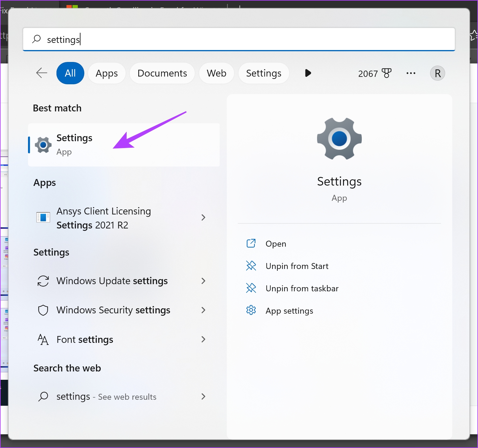The width and height of the screenshot is (478, 448).
Task: Switch to the Documents filter tab
Action: point(162,73)
